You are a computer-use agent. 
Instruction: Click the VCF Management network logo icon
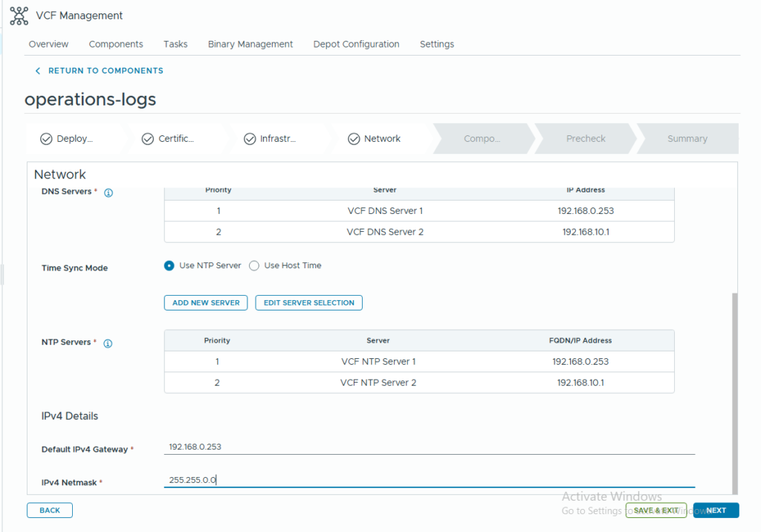(x=19, y=16)
